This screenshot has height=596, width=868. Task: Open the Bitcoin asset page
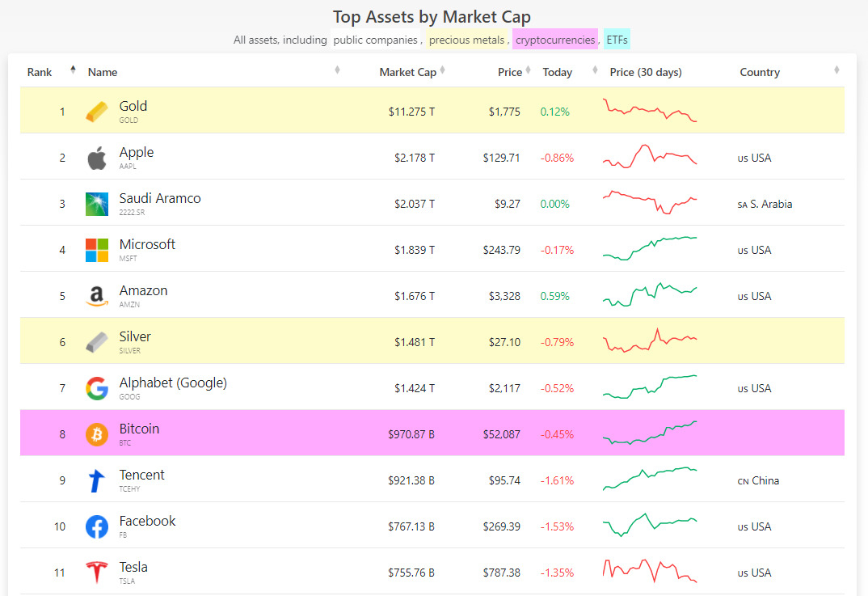tap(139, 429)
